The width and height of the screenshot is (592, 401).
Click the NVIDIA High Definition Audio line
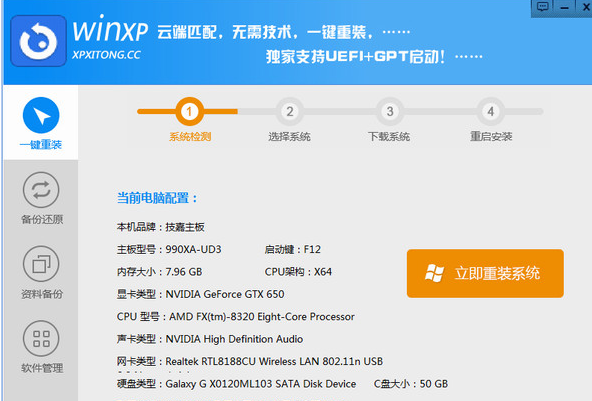210,339
